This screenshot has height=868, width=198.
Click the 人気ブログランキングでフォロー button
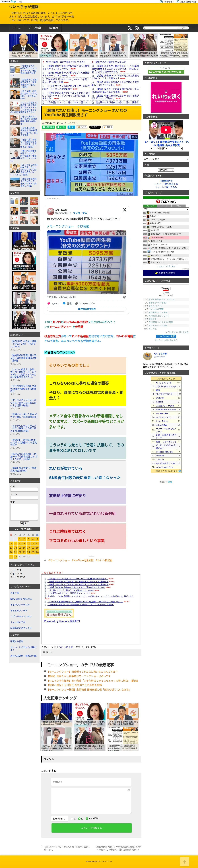[x=166, y=72]
